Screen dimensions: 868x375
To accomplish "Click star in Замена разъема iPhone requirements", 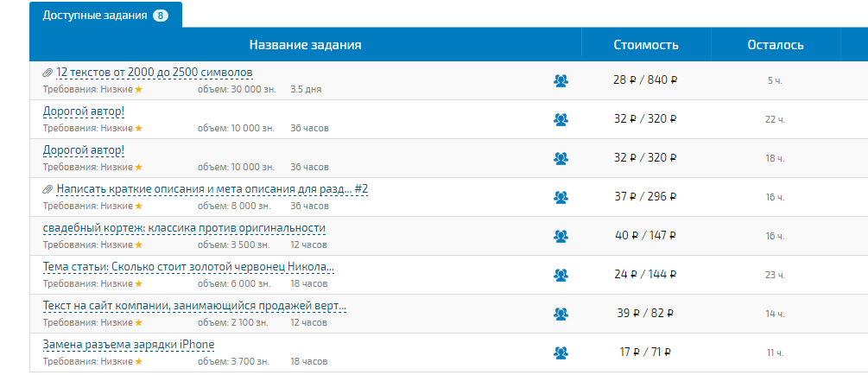I will (138, 361).
